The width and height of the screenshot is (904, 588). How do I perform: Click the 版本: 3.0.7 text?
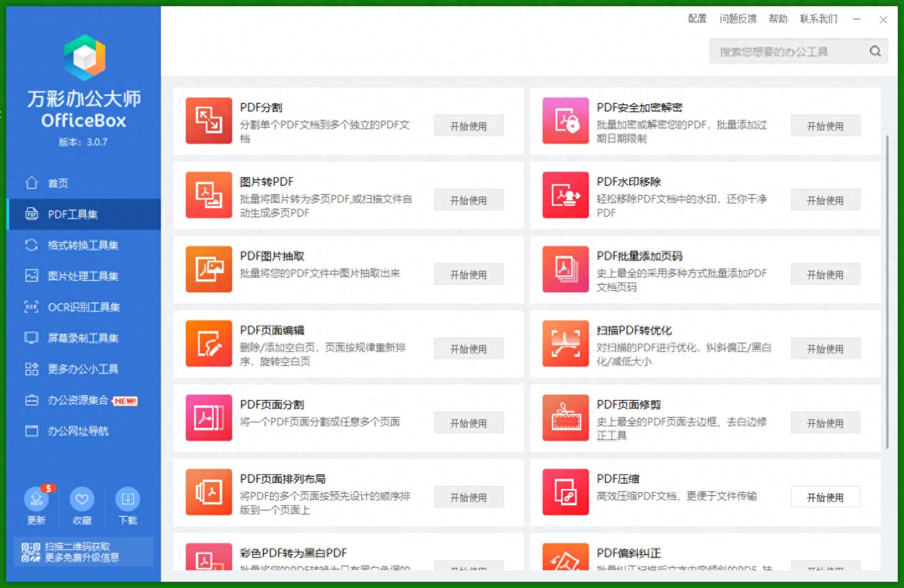pyautogui.click(x=83, y=142)
